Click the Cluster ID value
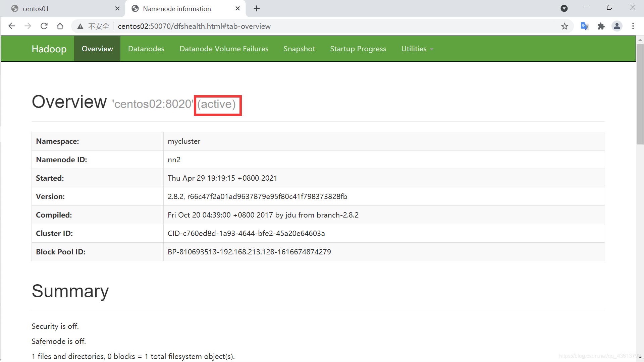Viewport: 644px width, 362px height. pos(246,234)
